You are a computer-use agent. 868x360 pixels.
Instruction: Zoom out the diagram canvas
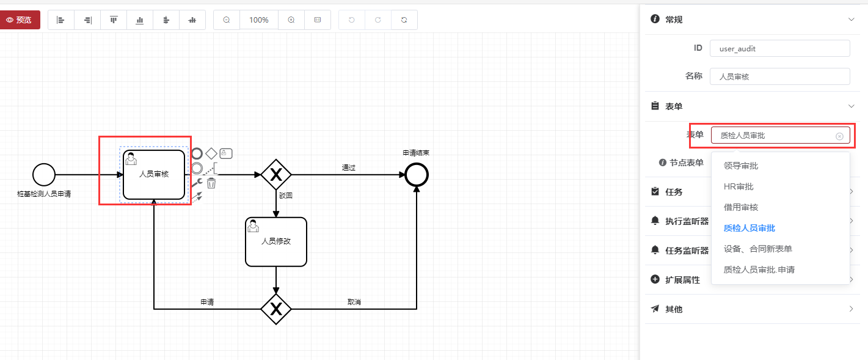tap(227, 20)
